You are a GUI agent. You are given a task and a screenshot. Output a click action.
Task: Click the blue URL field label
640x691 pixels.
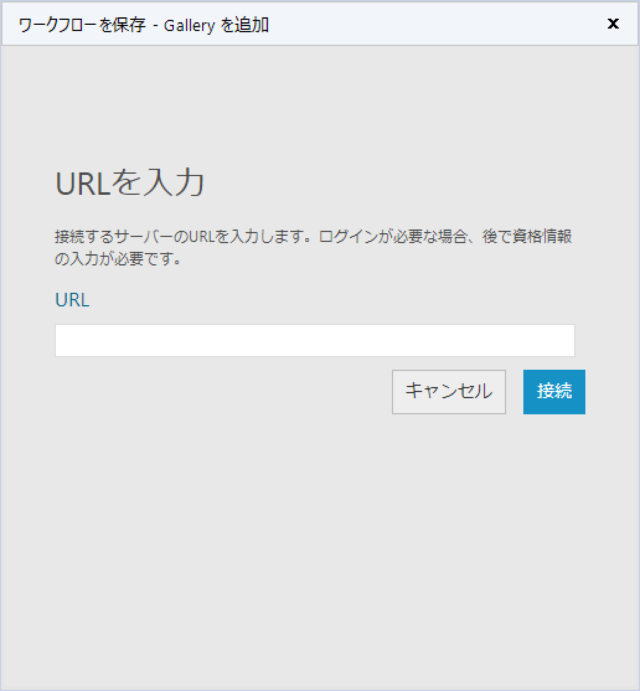72,300
